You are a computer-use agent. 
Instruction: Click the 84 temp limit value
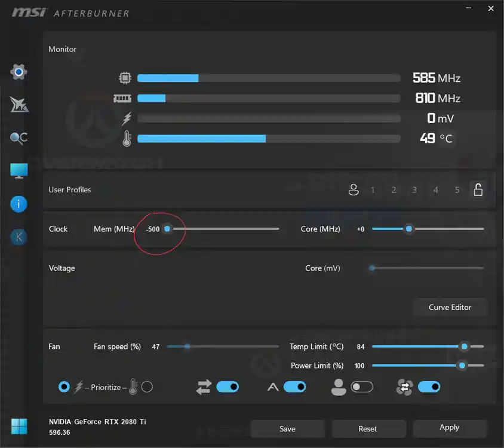pyautogui.click(x=361, y=346)
